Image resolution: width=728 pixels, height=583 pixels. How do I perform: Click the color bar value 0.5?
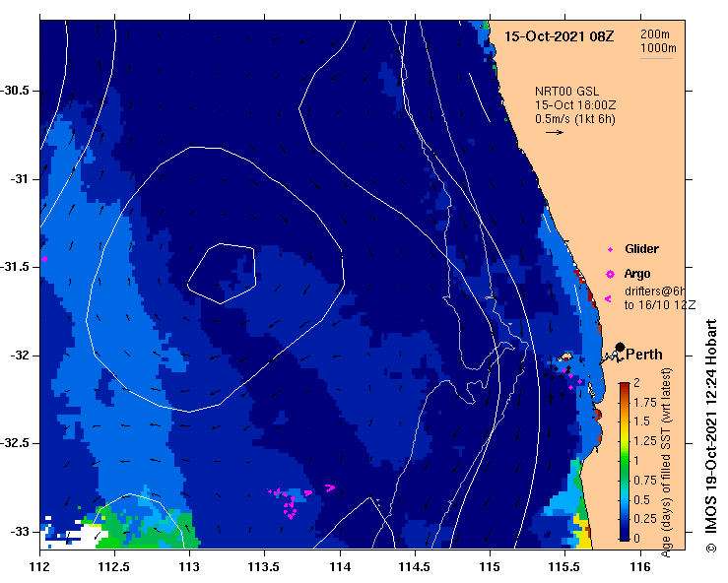point(641,500)
